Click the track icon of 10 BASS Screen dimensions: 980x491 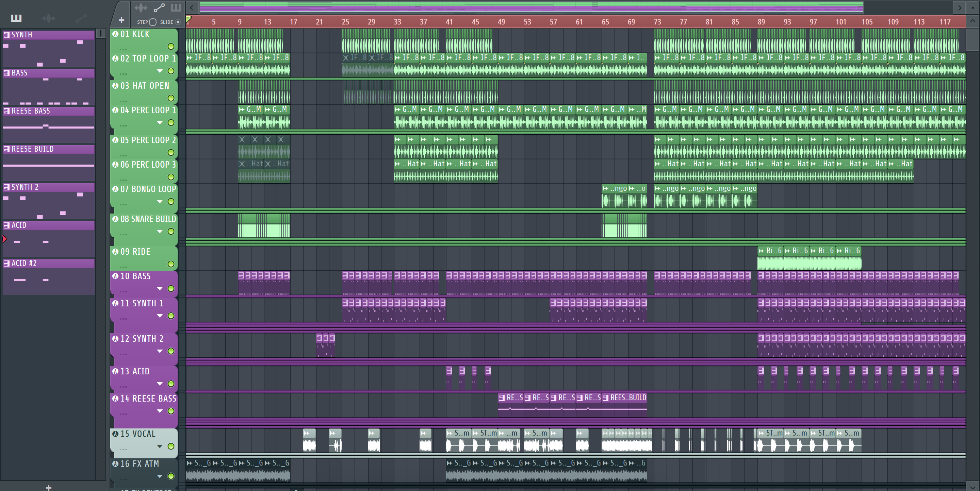coord(115,276)
